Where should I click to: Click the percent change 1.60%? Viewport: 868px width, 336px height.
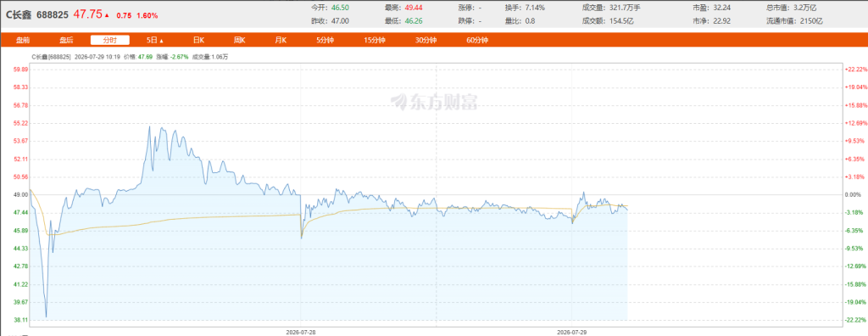(x=147, y=15)
